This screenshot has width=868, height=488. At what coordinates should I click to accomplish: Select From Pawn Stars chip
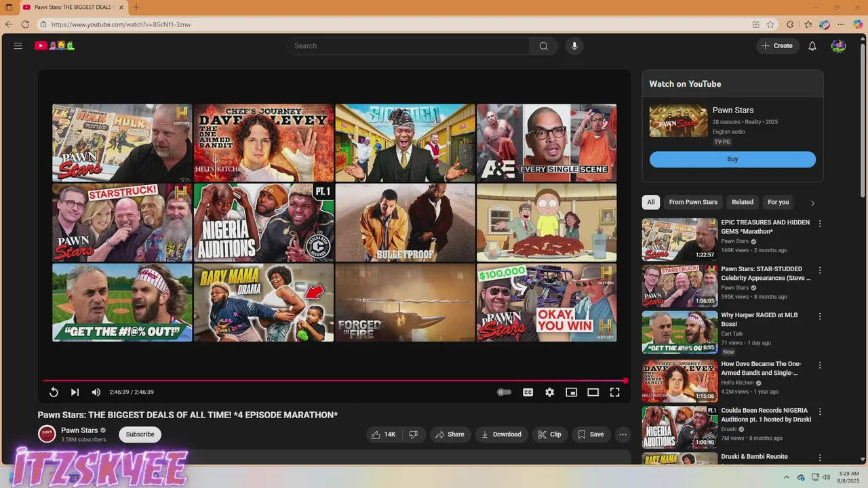[x=693, y=202]
